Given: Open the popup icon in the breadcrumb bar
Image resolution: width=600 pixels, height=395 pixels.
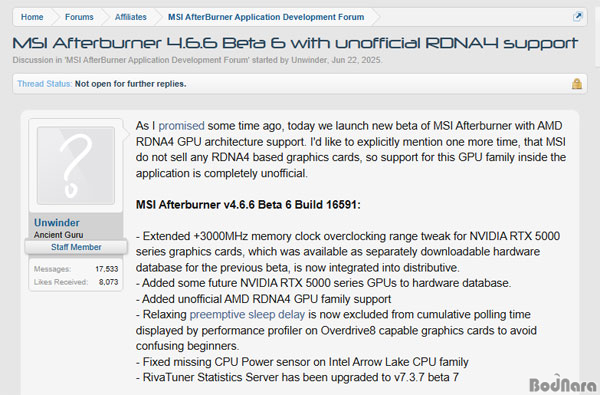Looking at the screenshot, I should coord(577,17).
